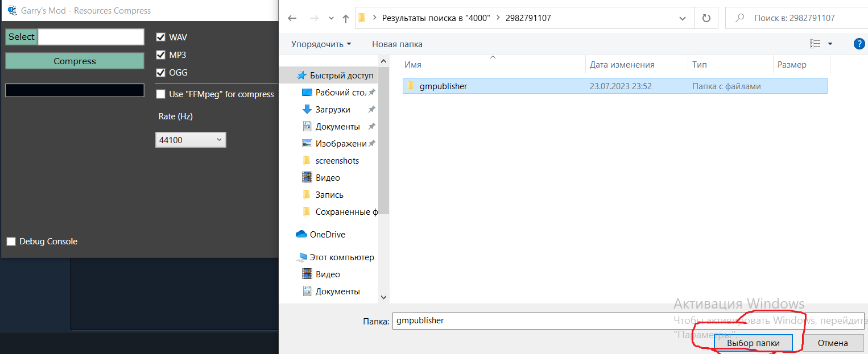Click the Images icon in sidebar
868x354 pixels.
(307, 144)
